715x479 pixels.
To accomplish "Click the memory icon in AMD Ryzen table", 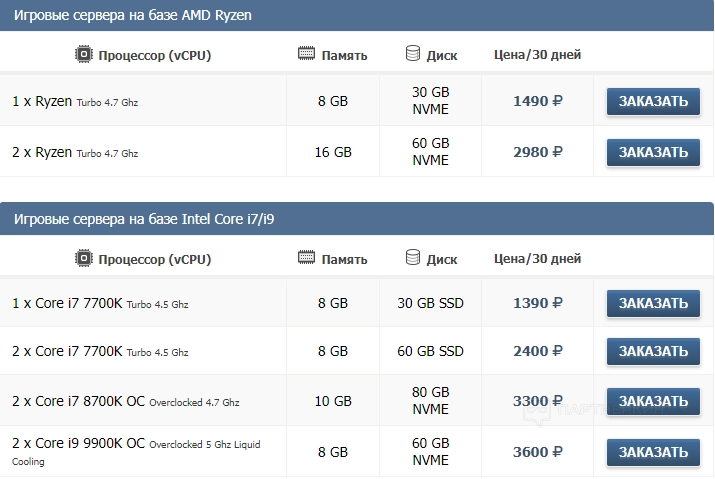I will (306, 54).
